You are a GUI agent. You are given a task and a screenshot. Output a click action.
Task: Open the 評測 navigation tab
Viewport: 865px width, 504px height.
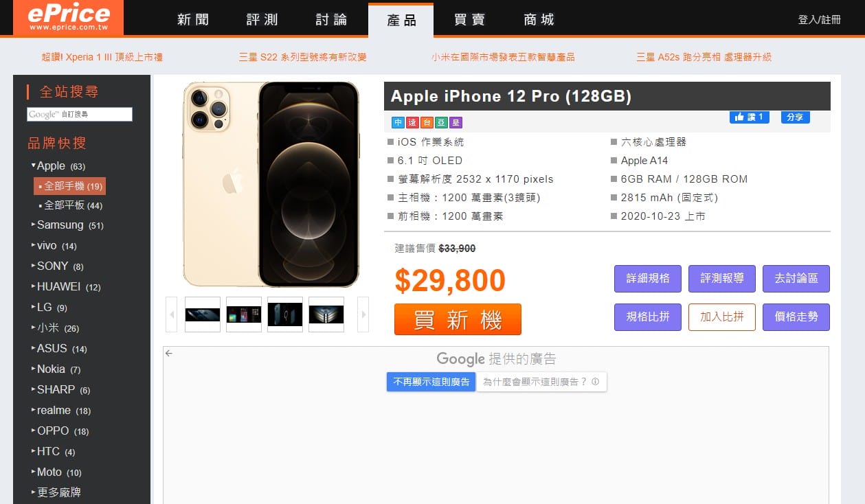262,19
